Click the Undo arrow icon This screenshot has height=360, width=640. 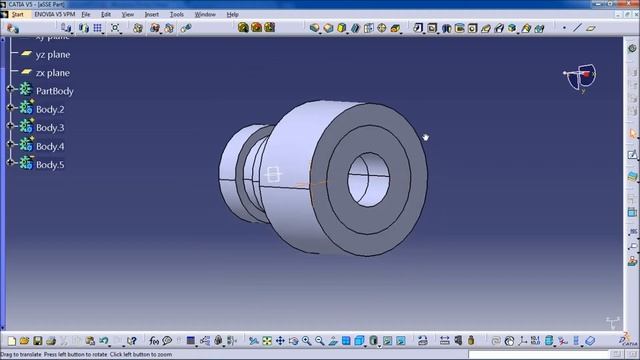click(x=103, y=341)
